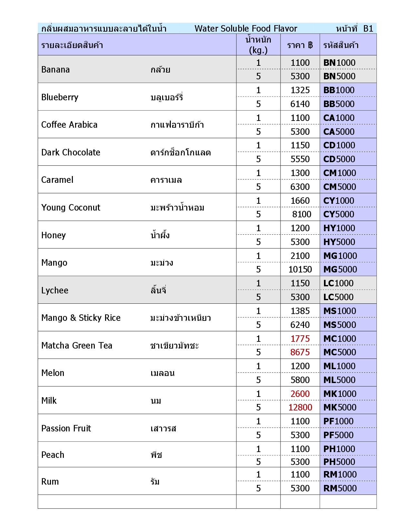Select product code CD5000

click(x=339, y=159)
